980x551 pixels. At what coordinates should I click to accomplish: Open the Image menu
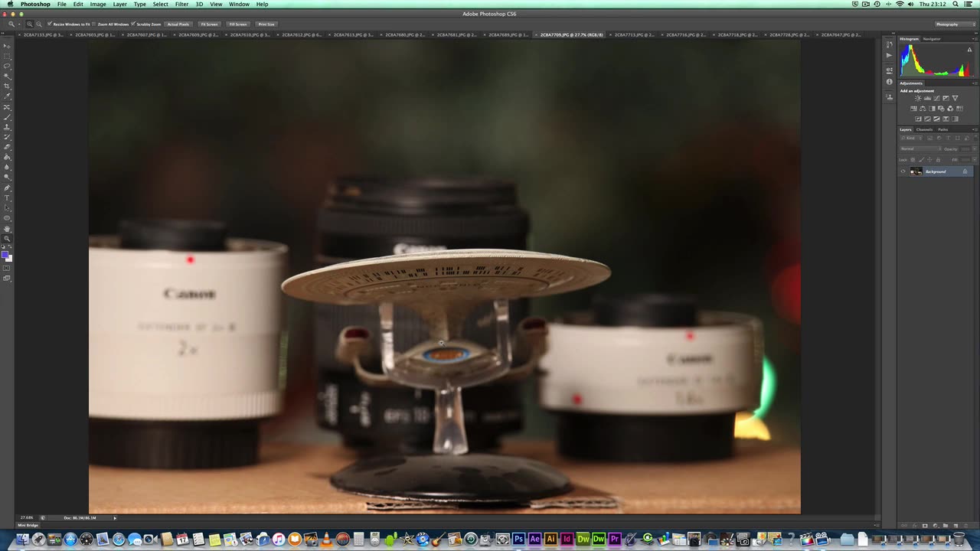tap(98, 4)
